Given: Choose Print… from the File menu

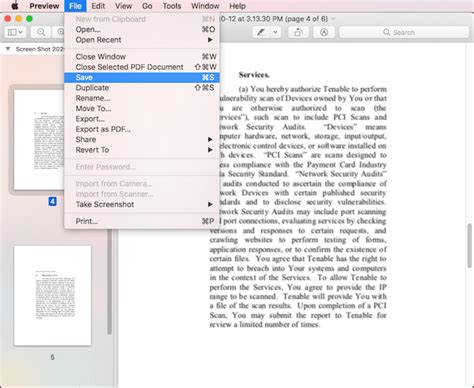Looking at the screenshot, I should click(x=142, y=221).
